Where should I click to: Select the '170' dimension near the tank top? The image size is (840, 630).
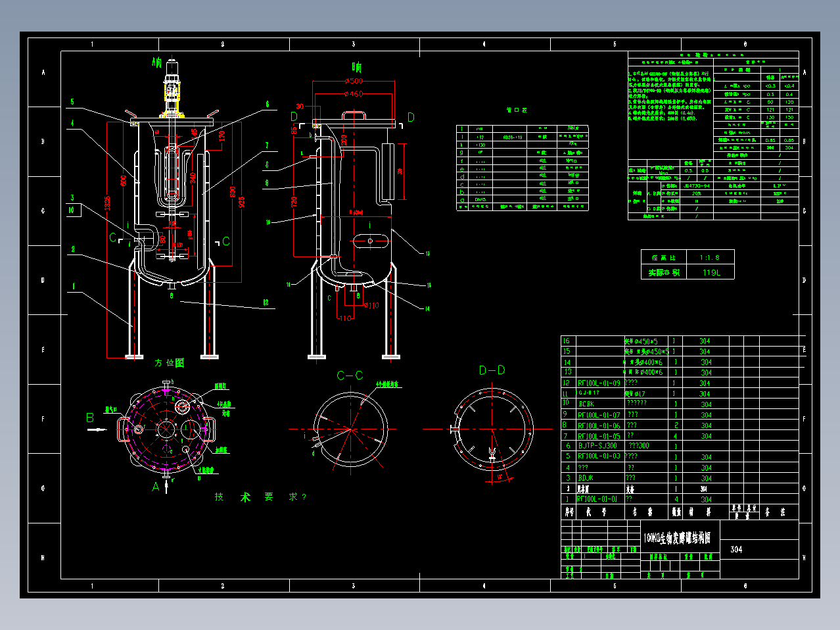point(222,137)
